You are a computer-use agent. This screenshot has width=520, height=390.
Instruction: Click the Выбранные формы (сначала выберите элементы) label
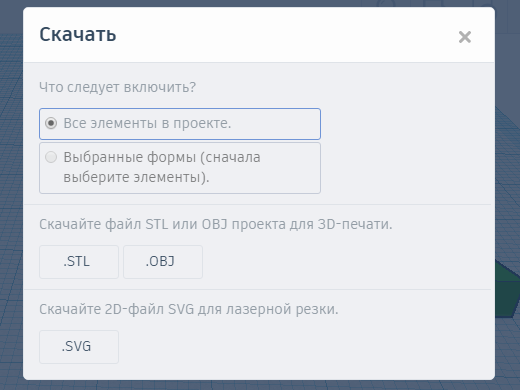(x=162, y=167)
